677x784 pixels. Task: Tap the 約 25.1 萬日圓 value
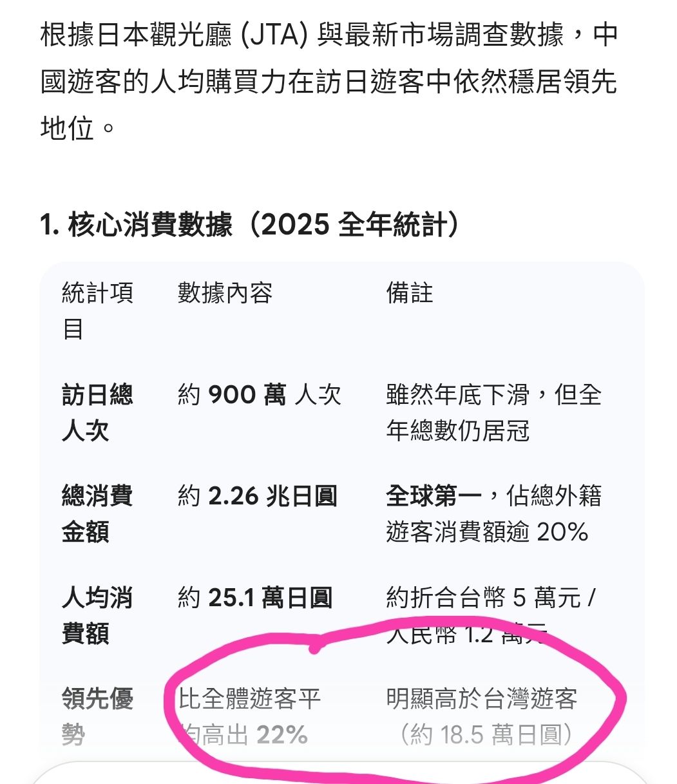254,598
